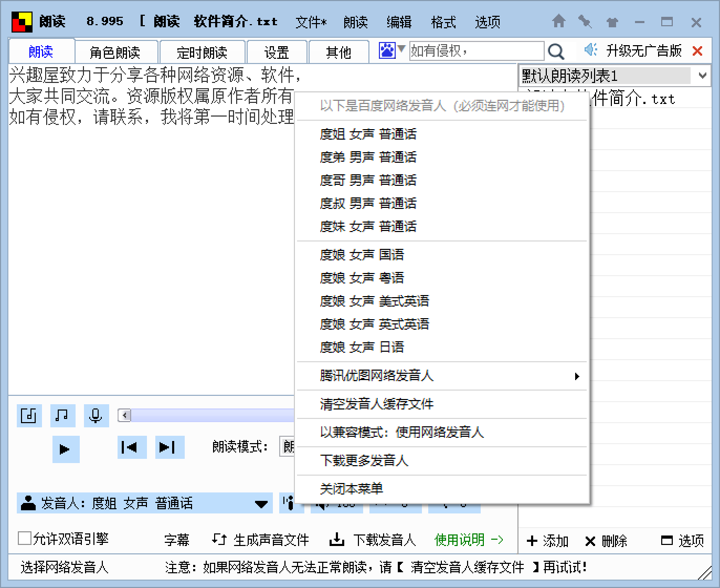Click the reading progress slider track

[x=213, y=416]
